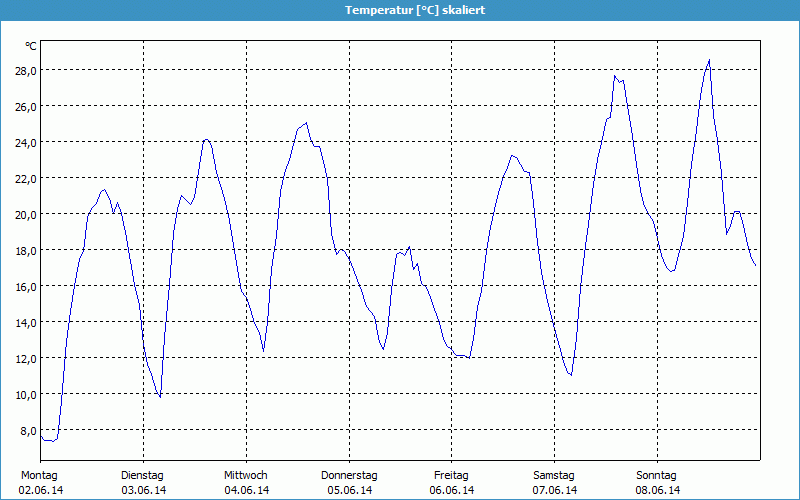Click the highest temperature peak on Sonntag
Screen dimensions: 800x500
[709, 60]
